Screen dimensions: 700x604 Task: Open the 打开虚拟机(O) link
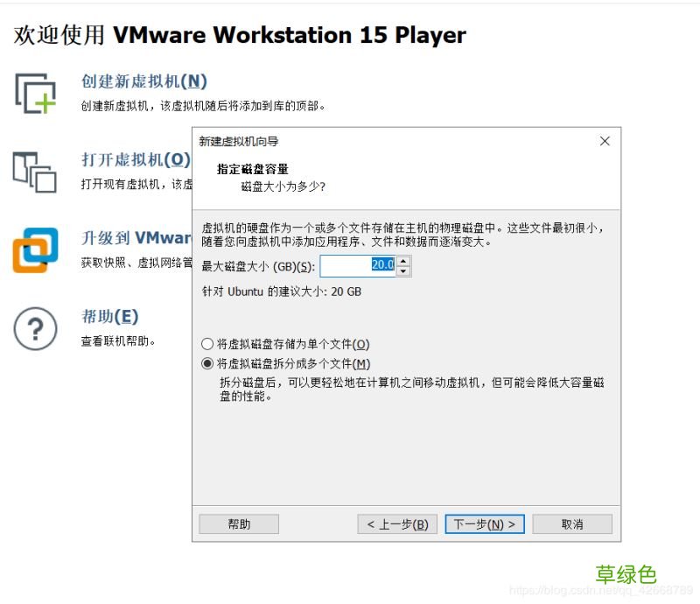136,159
